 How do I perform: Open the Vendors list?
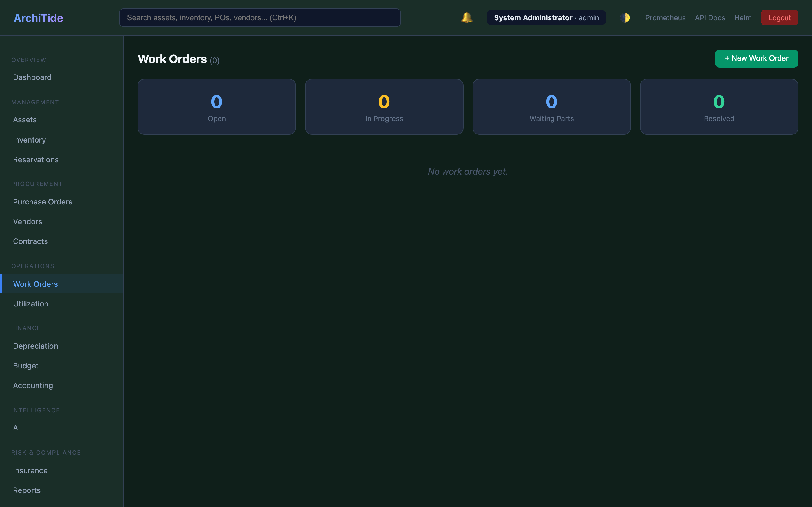(28, 221)
